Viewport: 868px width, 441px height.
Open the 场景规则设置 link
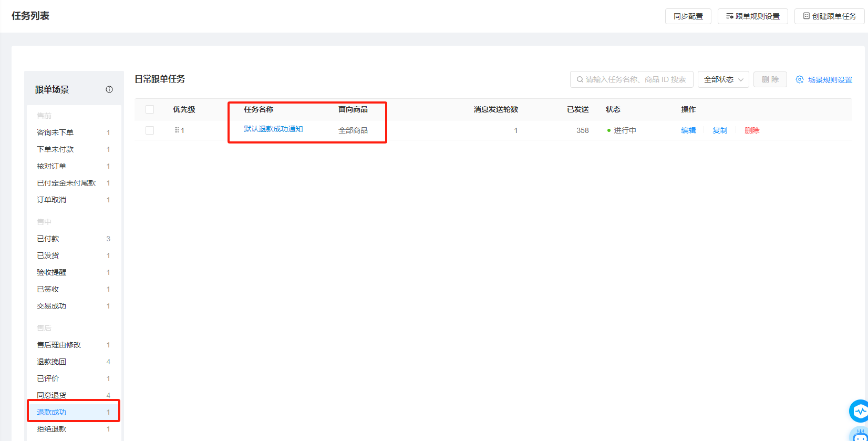(830, 80)
